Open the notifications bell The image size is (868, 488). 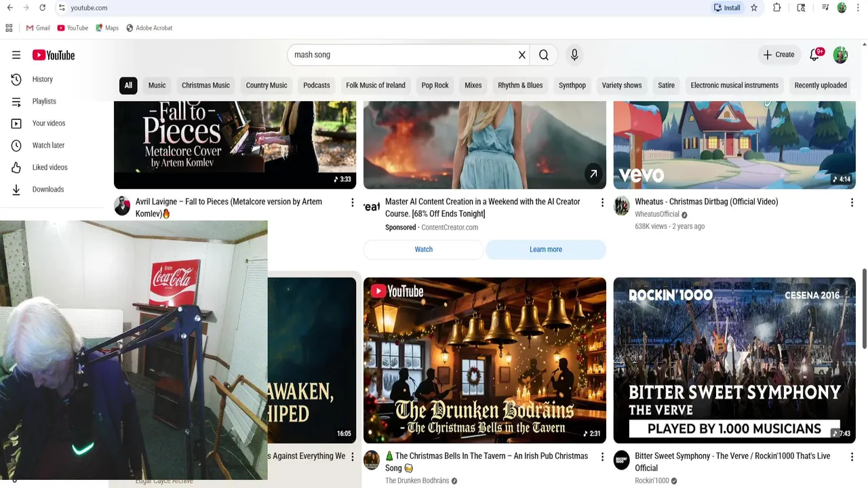pyautogui.click(x=815, y=55)
